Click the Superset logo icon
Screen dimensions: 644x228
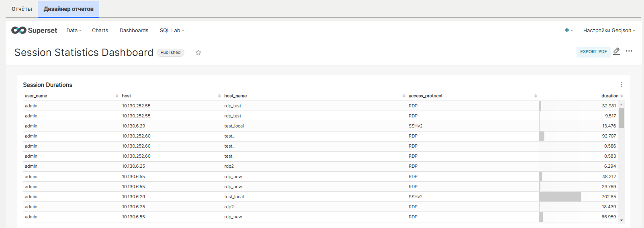point(19,30)
